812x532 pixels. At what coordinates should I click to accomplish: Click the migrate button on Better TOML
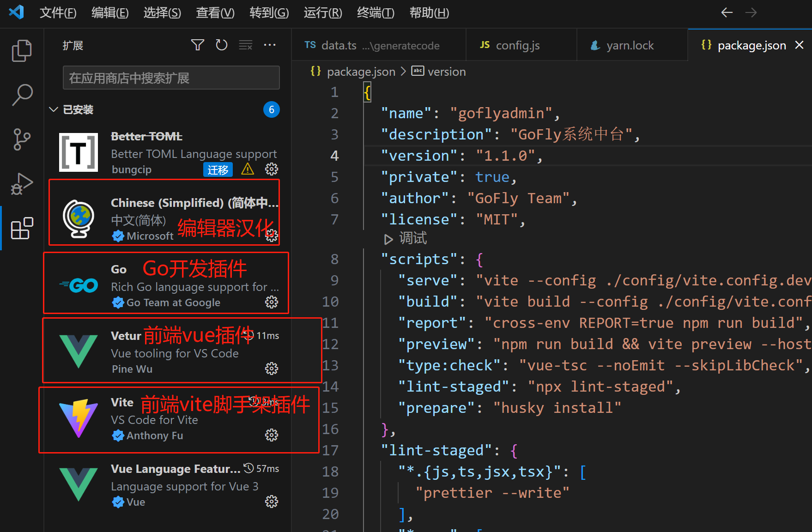click(x=218, y=169)
